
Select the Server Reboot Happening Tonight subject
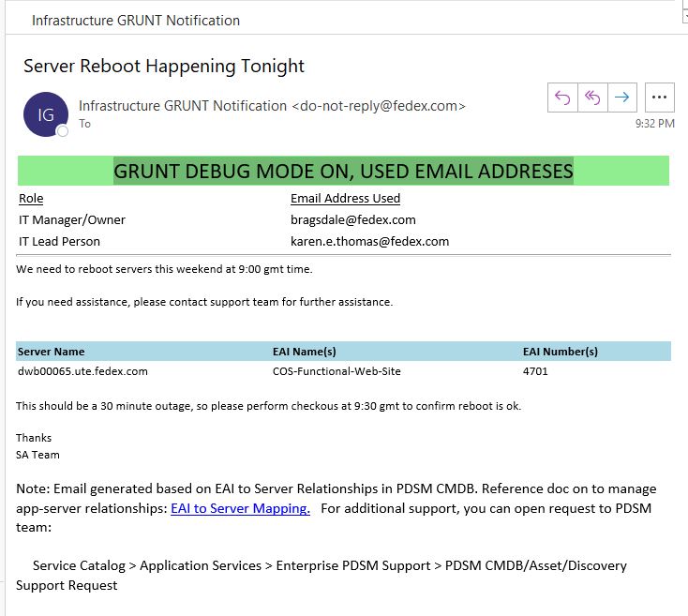coord(164,66)
